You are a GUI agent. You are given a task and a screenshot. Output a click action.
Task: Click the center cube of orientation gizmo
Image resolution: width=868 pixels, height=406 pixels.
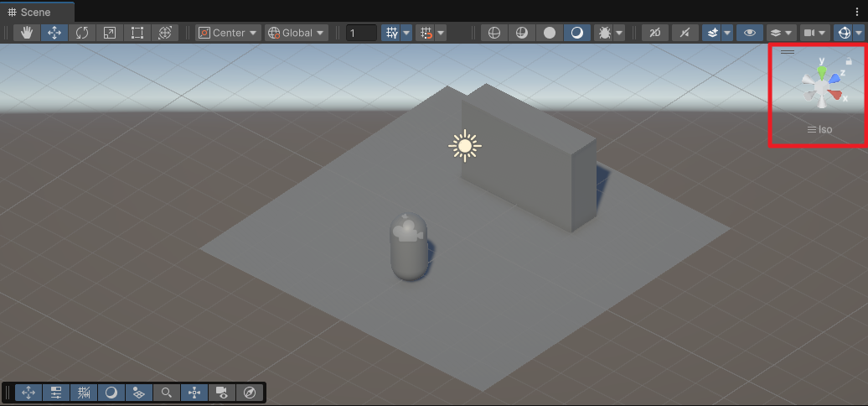821,87
